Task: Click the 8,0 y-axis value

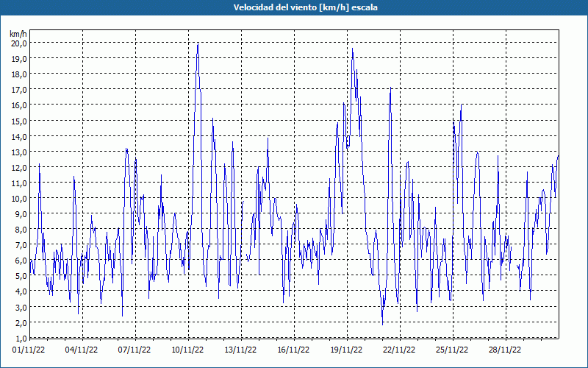Action: [x=21, y=230]
